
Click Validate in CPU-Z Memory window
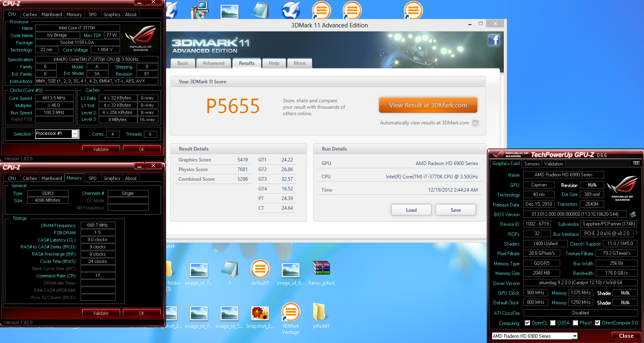101,313
